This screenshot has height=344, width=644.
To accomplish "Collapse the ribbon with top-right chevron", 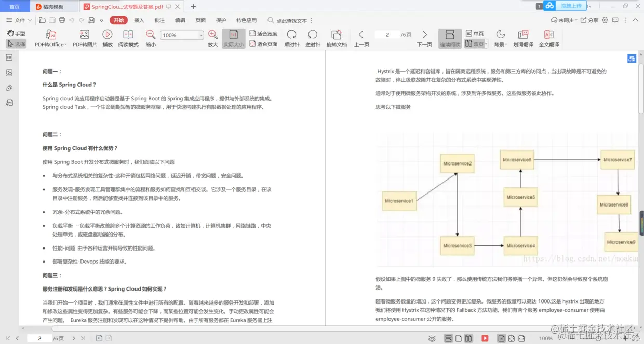I will (x=636, y=20).
